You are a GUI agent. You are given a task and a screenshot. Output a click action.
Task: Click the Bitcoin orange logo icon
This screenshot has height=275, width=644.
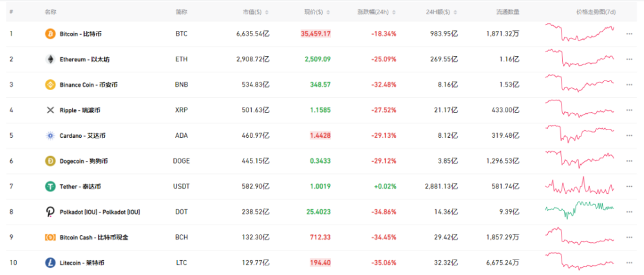tap(50, 33)
